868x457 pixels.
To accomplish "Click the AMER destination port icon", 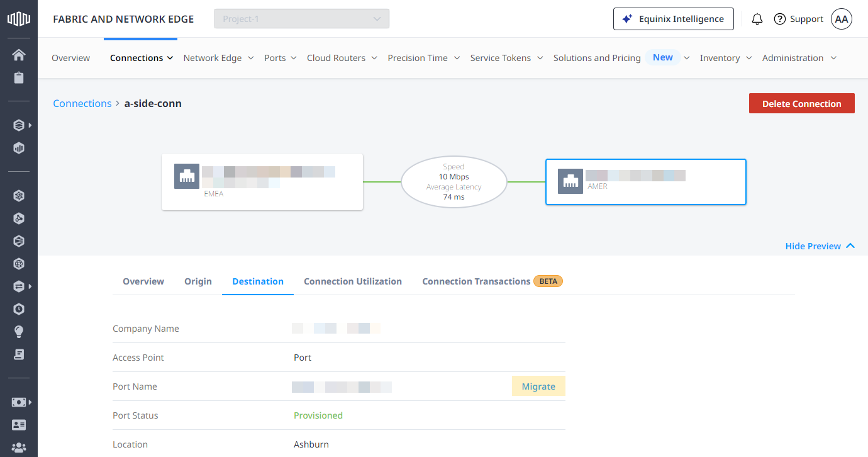I will (570, 181).
